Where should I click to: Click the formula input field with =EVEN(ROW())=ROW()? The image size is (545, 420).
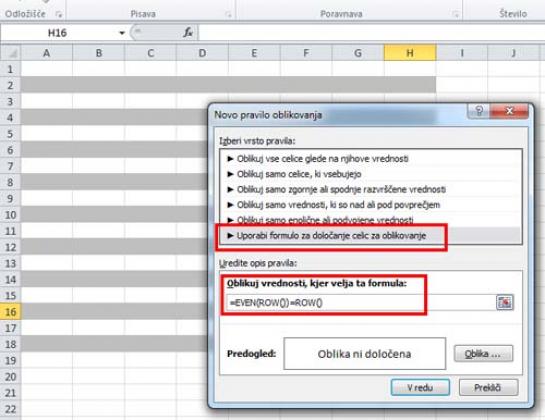pyautogui.click(x=361, y=302)
